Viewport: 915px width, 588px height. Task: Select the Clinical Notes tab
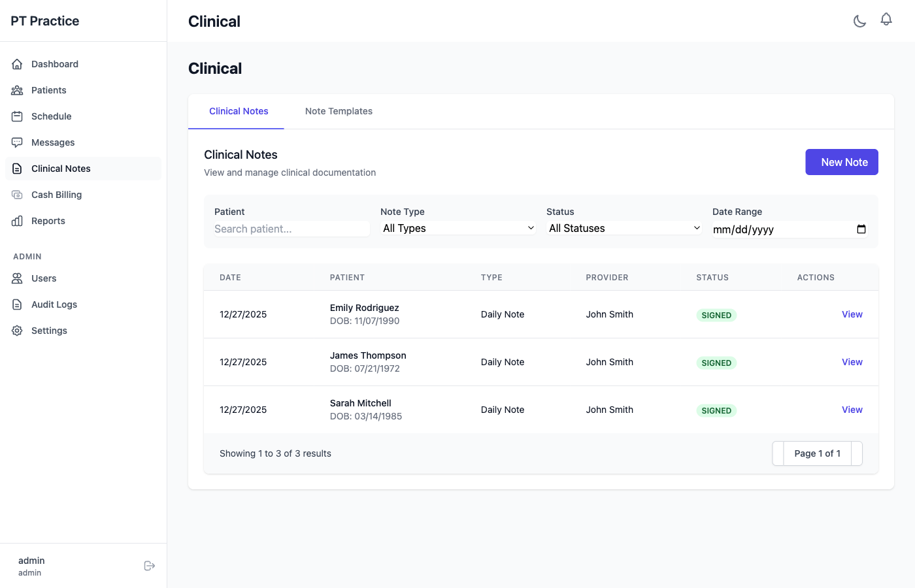click(239, 111)
